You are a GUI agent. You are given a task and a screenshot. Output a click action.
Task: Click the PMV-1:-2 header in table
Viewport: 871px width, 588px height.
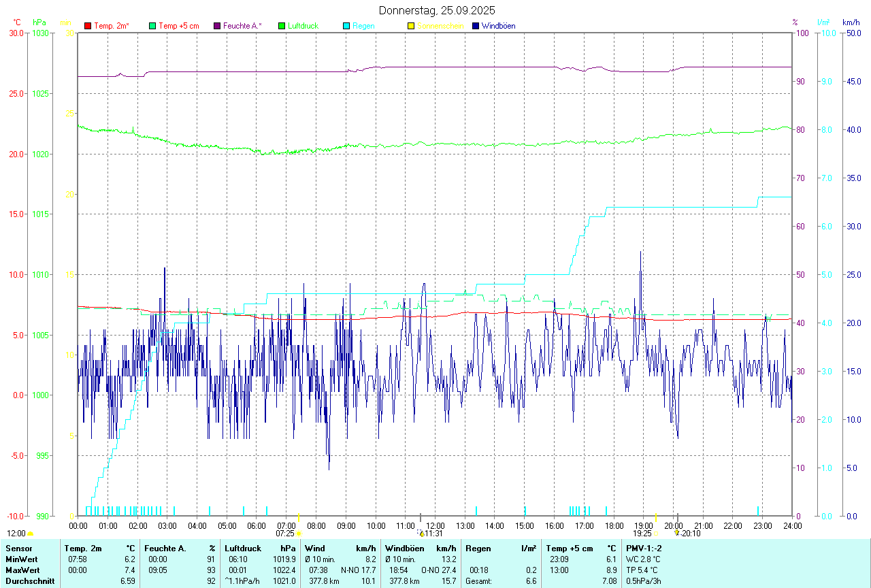[644, 548]
